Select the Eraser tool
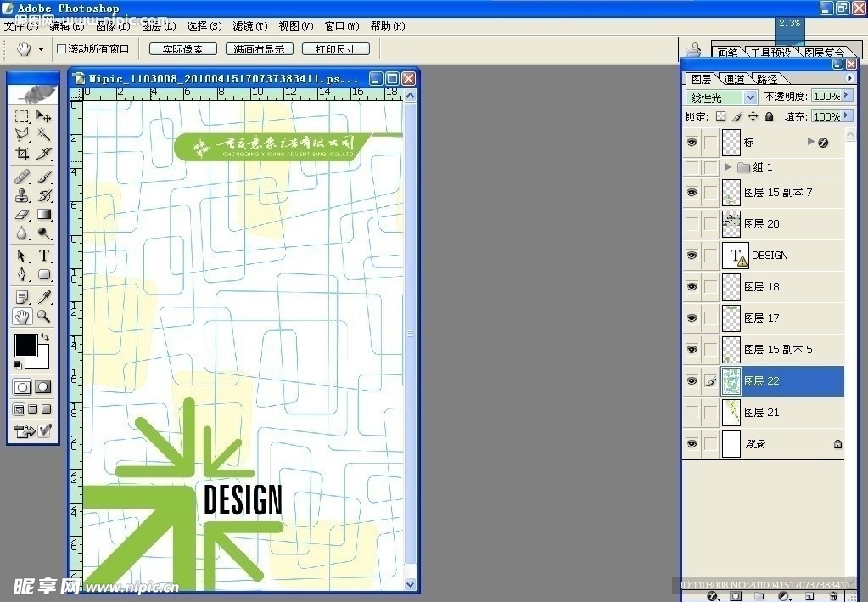 [x=21, y=214]
